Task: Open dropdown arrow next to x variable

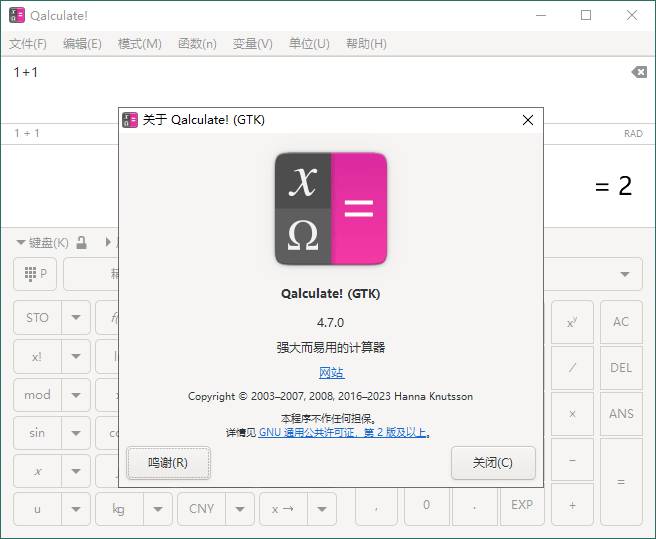Action: pos(76,471)
